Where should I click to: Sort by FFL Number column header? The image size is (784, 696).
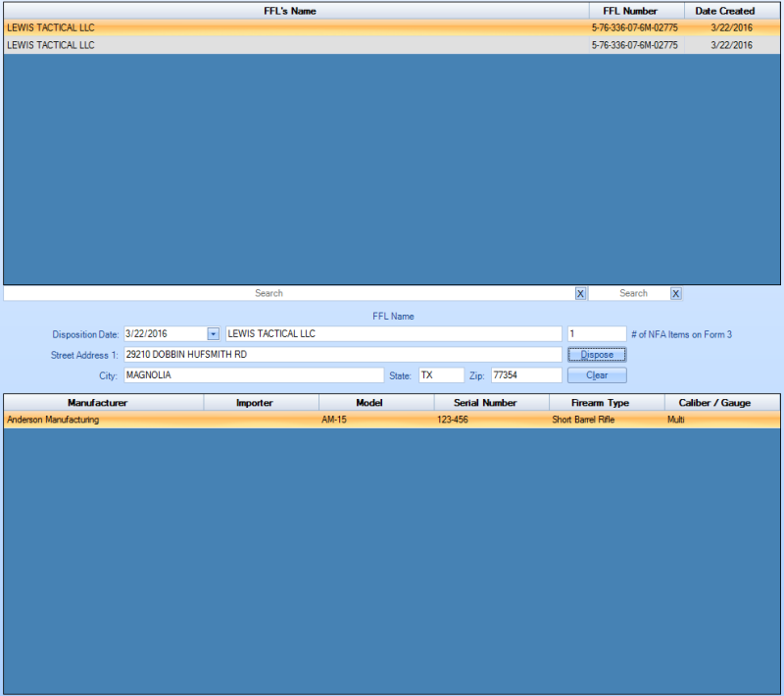click(x=636, y=11)
